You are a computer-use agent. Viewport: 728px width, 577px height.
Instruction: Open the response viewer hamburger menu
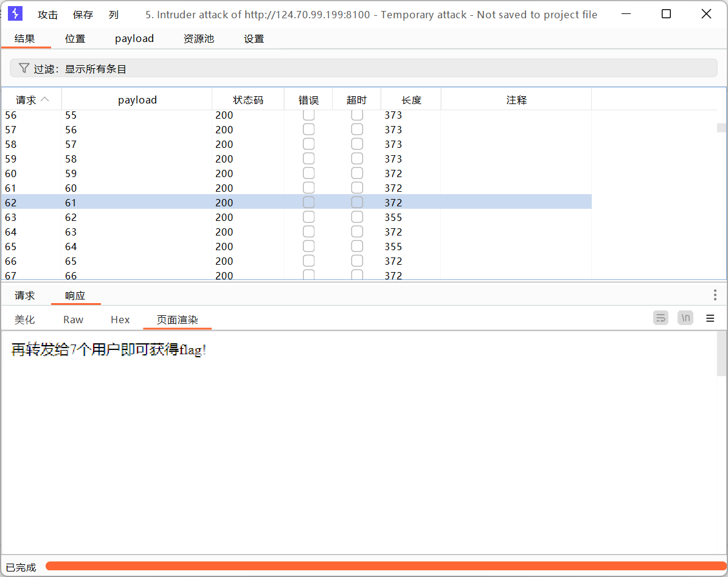click(710, 318)
